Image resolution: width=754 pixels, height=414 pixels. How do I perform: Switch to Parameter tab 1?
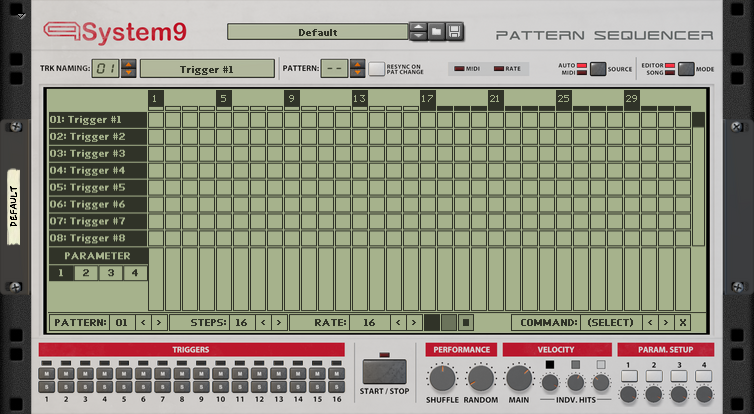tap(61, 273)
